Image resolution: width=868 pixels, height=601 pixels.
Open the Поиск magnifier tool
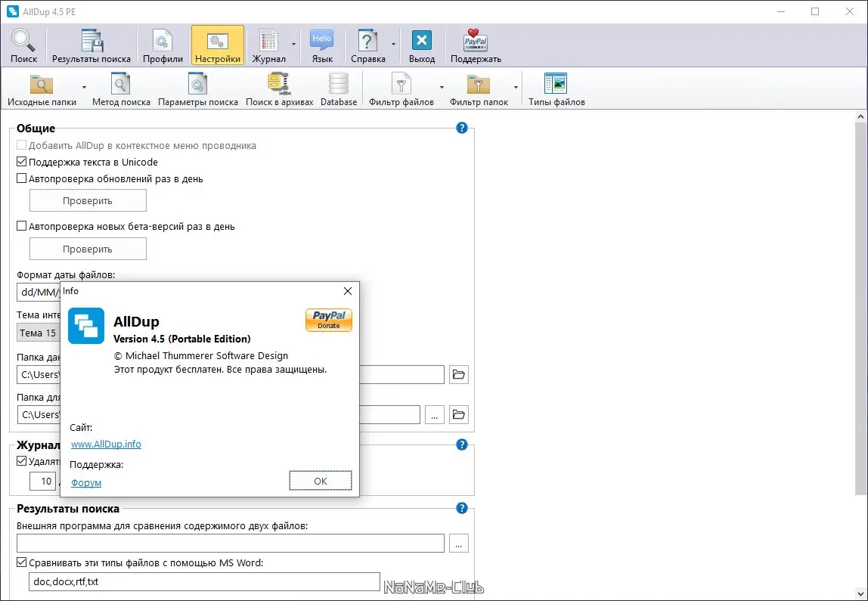coord(23,45)
